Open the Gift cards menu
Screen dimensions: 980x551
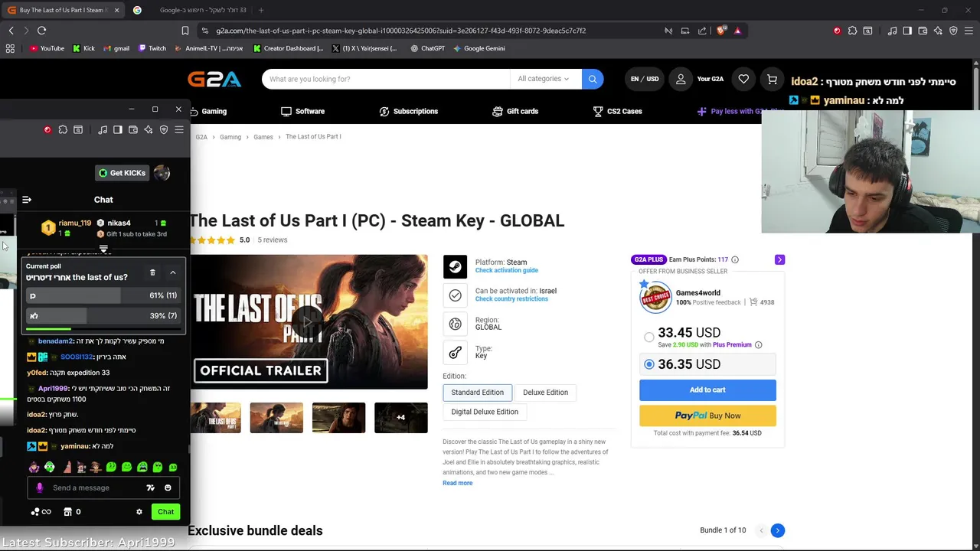pos(515,111)
